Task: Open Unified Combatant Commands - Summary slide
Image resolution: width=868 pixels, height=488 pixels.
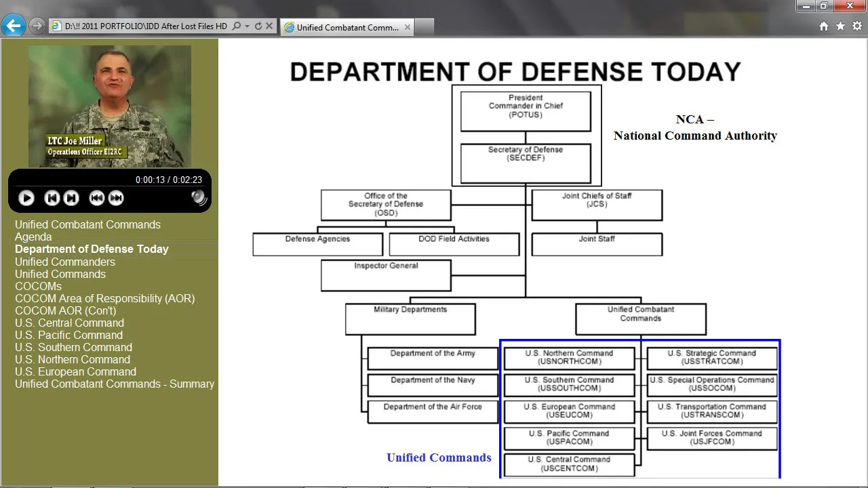Action: click(115, 384)
